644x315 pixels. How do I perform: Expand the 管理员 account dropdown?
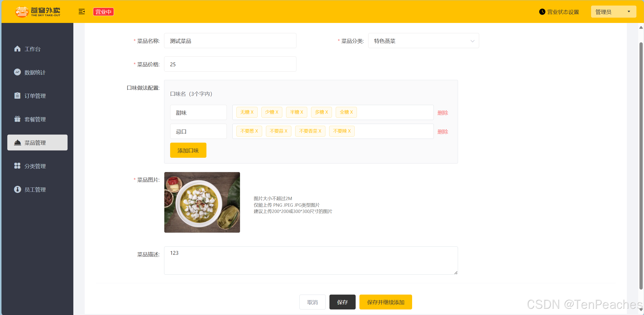click(614, 12)
